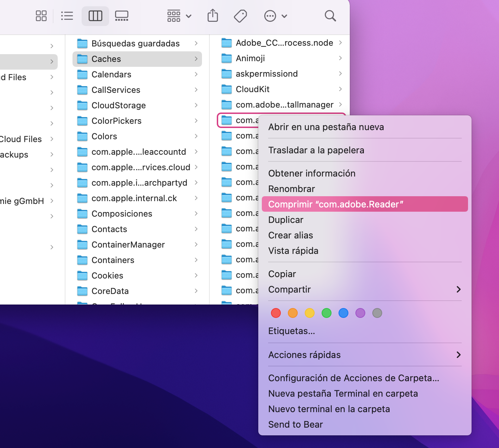Select the Búsquedas guardadas folder icon
The width and height of the screenshot is (499, 448).
(x=82, y=44)
